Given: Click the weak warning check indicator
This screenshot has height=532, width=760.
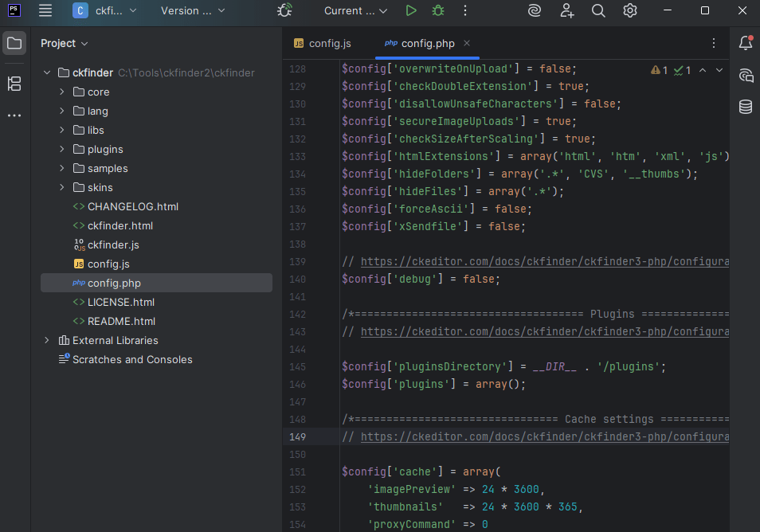Looking at the screenshot, I should click(682, 70).
